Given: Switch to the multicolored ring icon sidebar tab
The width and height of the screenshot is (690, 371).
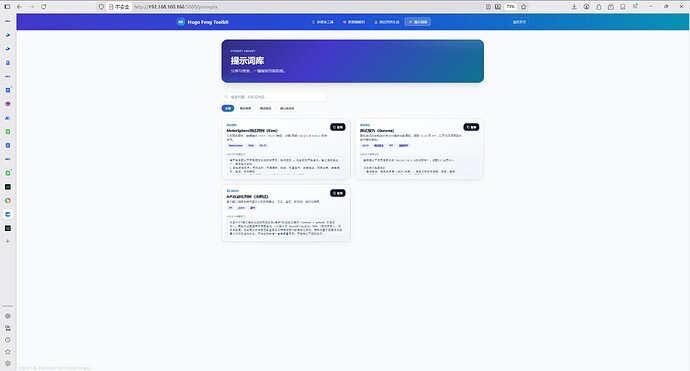Looking at the screenshot, I should click(7, 201).
